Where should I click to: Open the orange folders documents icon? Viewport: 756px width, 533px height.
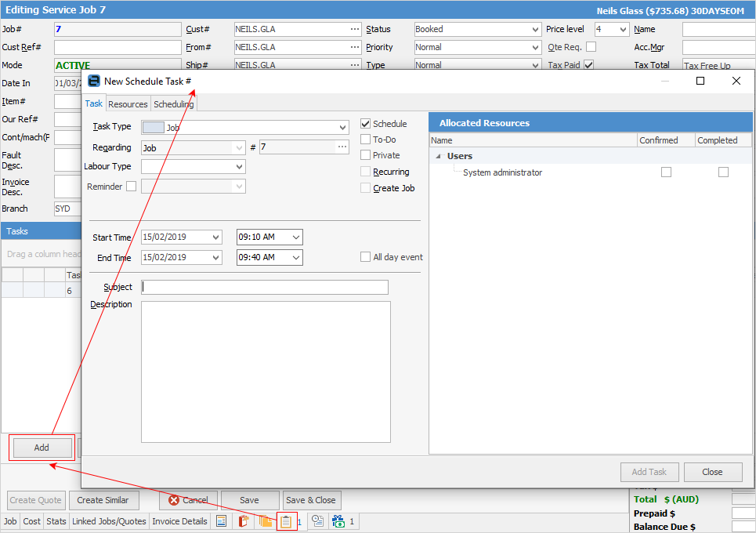pyautogui.click(x=266, y=521)
